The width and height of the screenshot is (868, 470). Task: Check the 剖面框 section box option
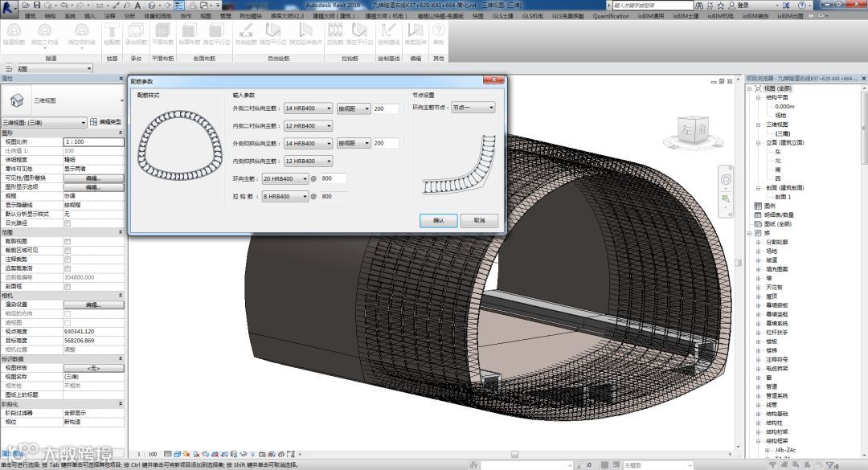click(x=68, y=286)
